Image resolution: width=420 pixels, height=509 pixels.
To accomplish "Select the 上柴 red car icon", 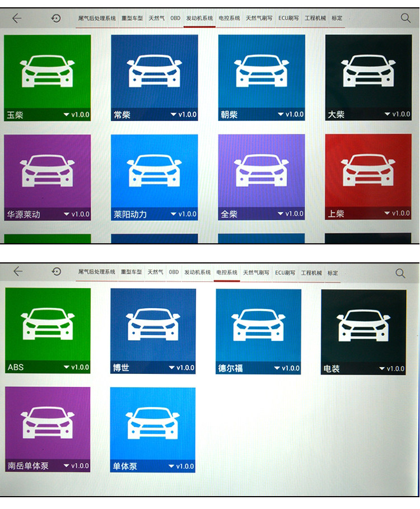I will tap(368, 170).
